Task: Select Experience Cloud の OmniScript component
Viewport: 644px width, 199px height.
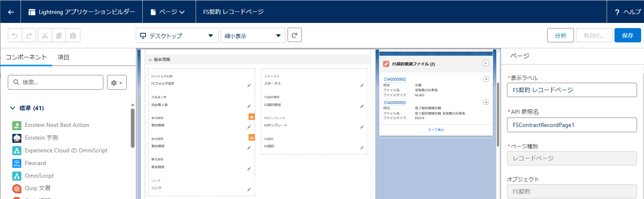Action: [66, 151]
